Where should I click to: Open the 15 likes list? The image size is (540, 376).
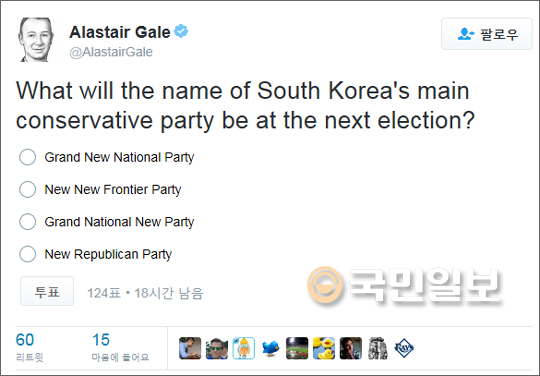pyautogui.click(x=120, y=347)
